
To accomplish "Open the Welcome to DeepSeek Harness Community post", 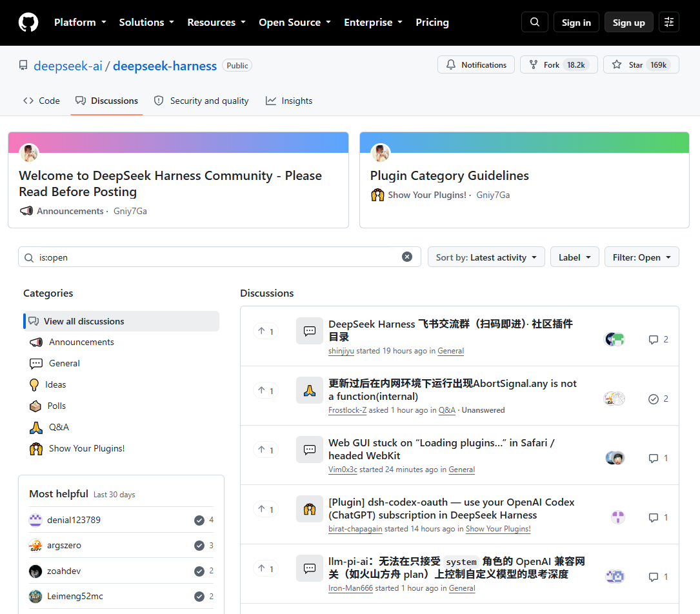I will click(170, 183).
